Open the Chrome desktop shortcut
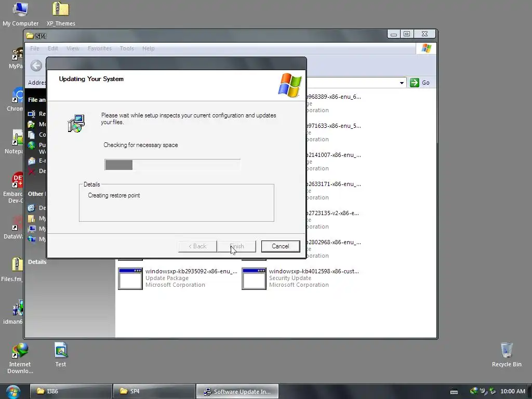Image resolution: width=532 pixels, height=399 pixels. tap(18, 95)
